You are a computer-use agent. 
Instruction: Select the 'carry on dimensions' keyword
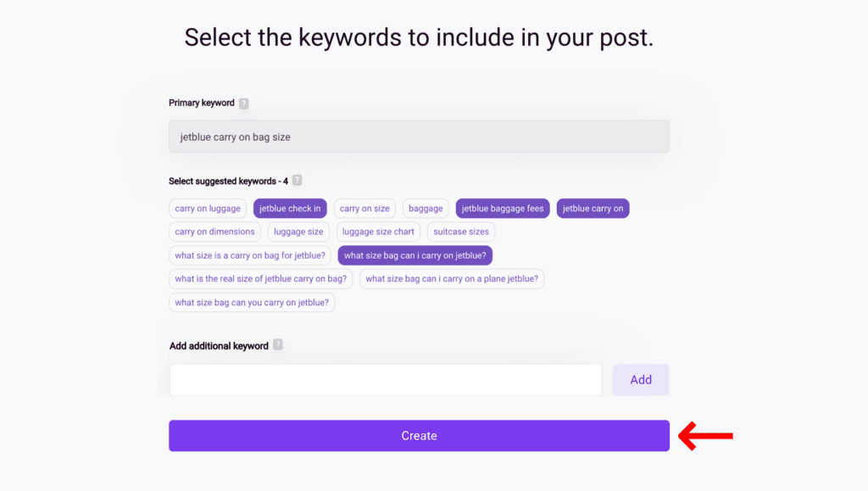click(214, 232)
